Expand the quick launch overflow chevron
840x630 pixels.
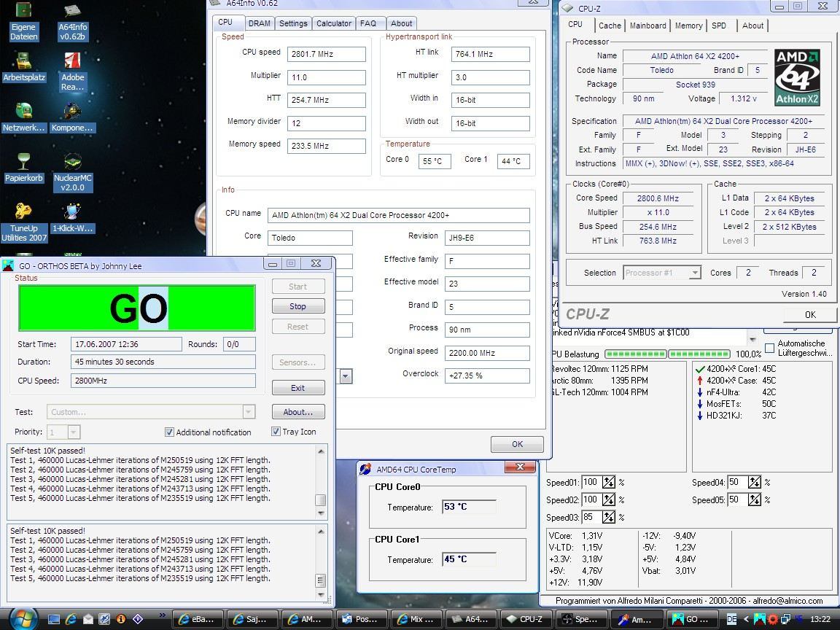tap(163, 615)
